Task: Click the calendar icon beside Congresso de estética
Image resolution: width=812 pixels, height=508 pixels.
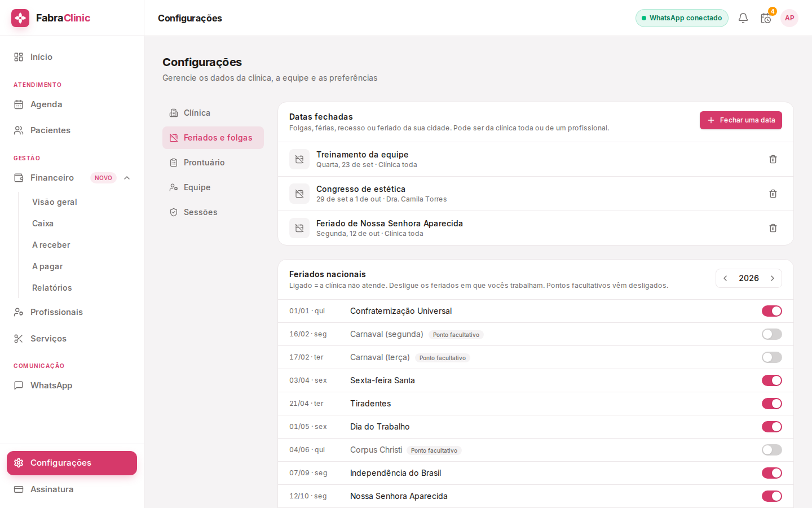Action: pyautogui.click(x=299, y=194)
